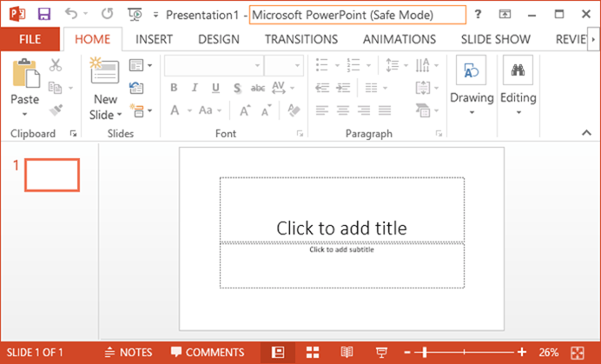Start Slide Show from status bar icon
601x364 pixels.
click(380, 352)
